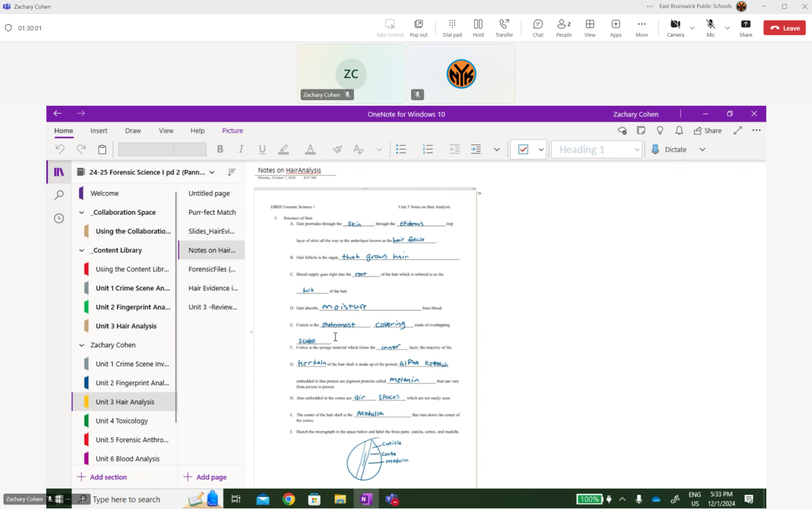This screenshot has width=812, height=509.
Task: Put the call on Hold
Action: pyautogui.click(x=478, y=28)
